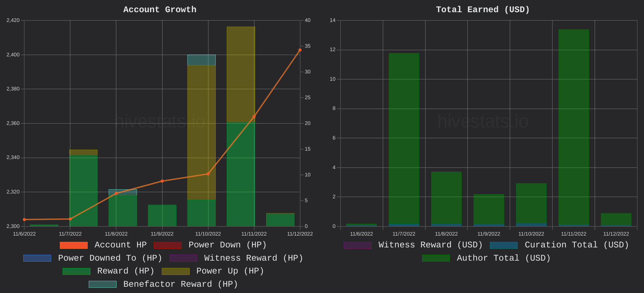Viewport: 644px width, 293px height.
Task: Click the Account HP line point at 11/9/2022
Action: [x=162, y=181]
